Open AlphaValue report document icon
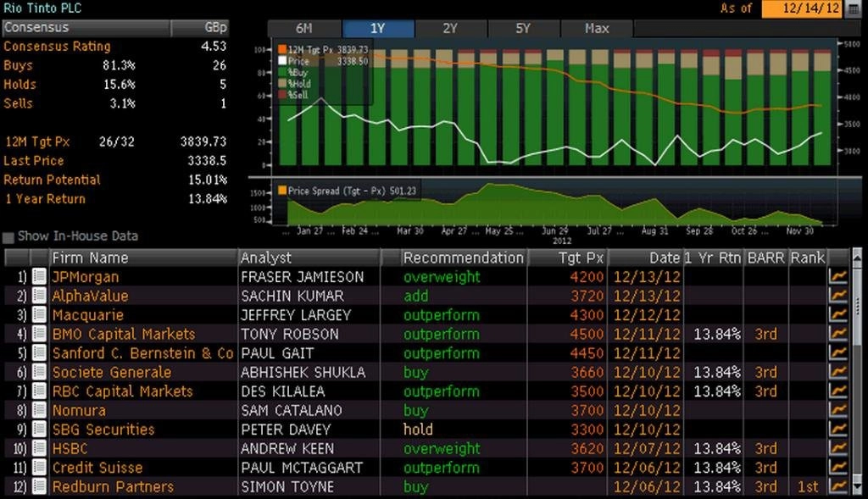Screen dimensions: 868x499 39,296
